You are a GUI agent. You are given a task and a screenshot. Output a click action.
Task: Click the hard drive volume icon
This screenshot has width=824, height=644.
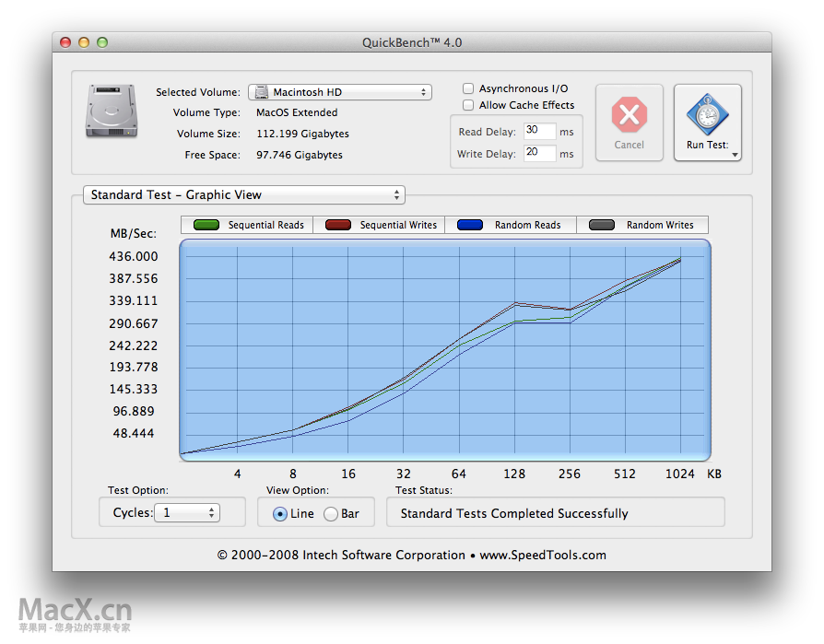pyautogui.click(x=112, y=111)
